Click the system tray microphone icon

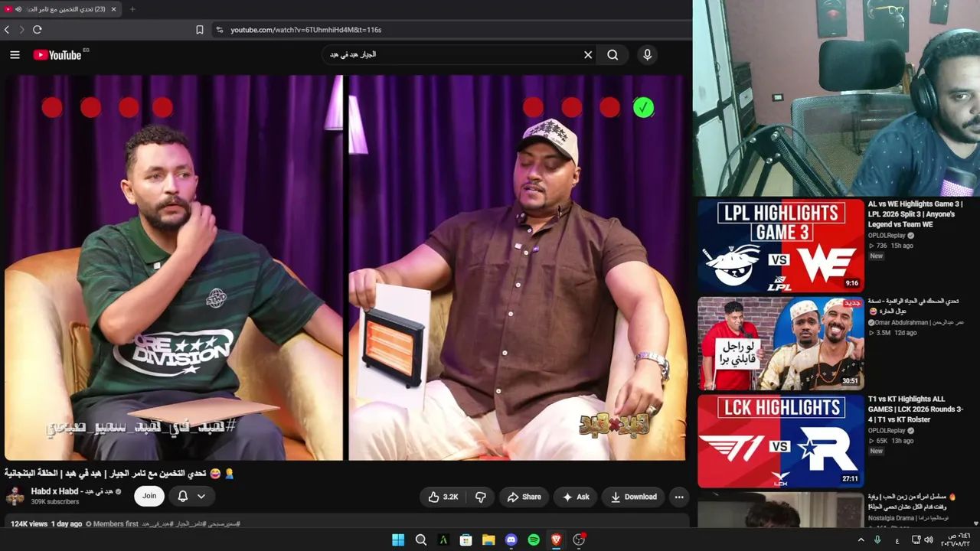point(877,540)
